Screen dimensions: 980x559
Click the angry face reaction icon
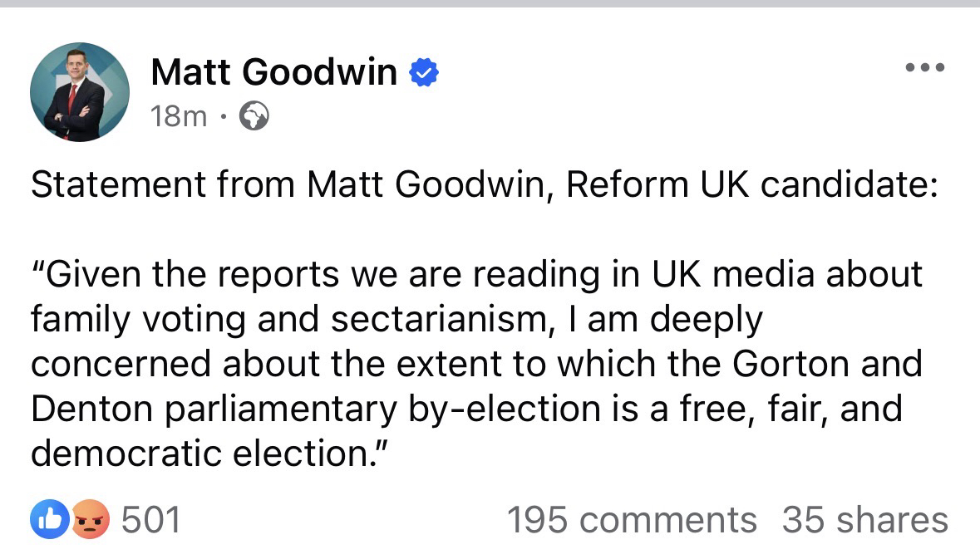click(x=91, y=520)
